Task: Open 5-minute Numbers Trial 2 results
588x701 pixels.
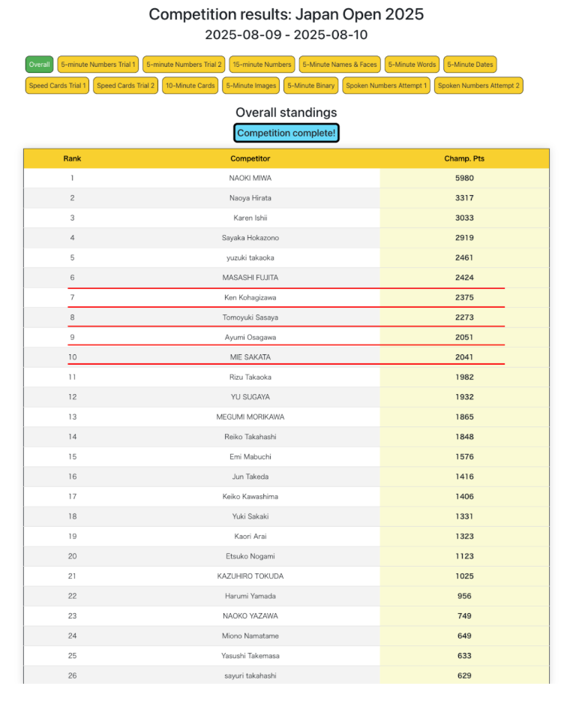Action: (x=184, y=65)
